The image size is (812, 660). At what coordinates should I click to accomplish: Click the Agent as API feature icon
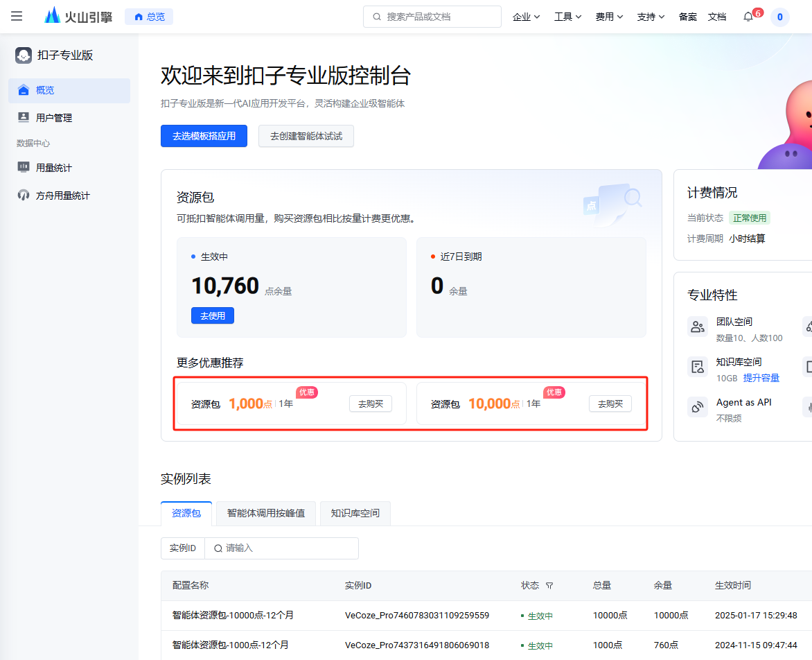[x=698, y=407]
